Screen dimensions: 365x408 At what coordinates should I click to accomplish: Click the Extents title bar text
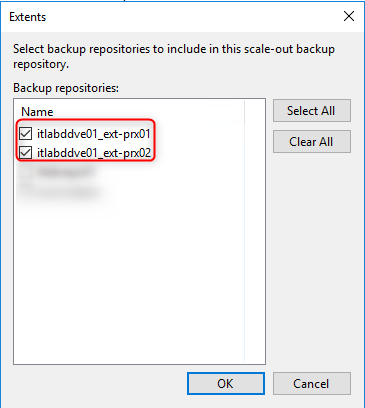click(28, 17)
